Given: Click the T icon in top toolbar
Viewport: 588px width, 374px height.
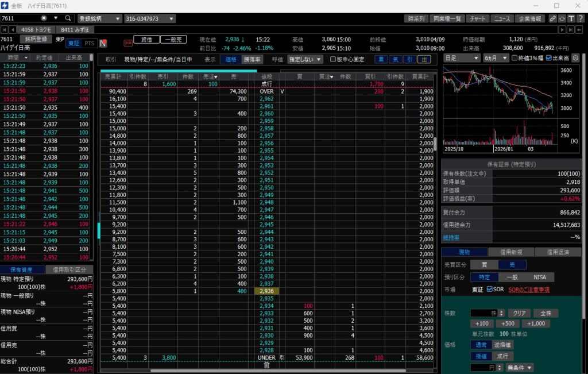Looking at the screenshot, I should click(571, 18).
